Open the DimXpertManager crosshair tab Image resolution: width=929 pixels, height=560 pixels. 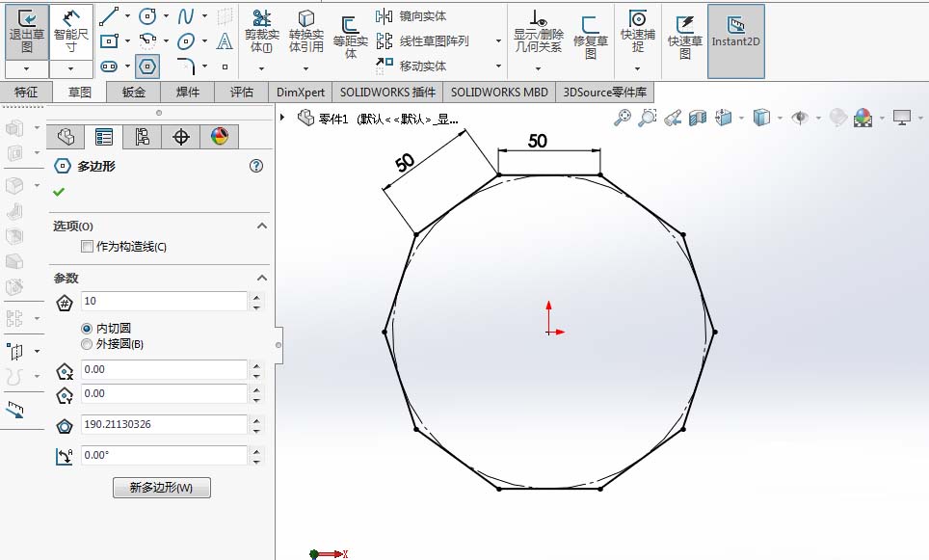tap(181, 137)
